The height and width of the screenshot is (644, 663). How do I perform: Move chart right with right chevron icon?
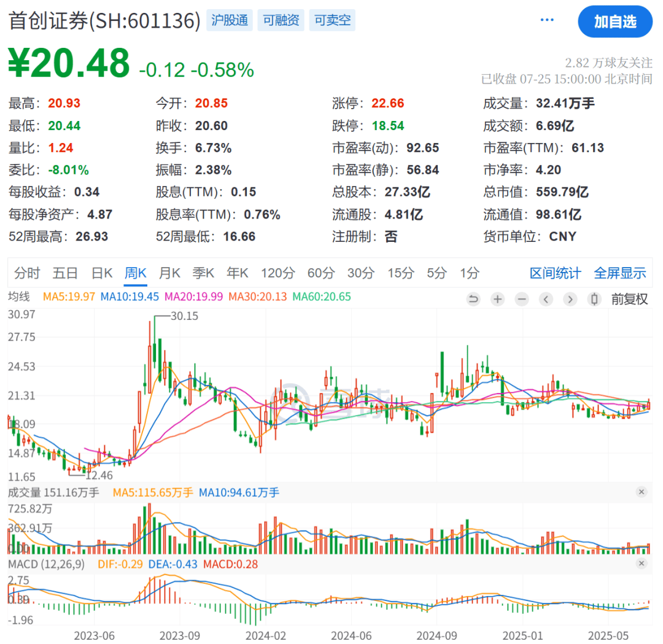[x=570, y=300]
